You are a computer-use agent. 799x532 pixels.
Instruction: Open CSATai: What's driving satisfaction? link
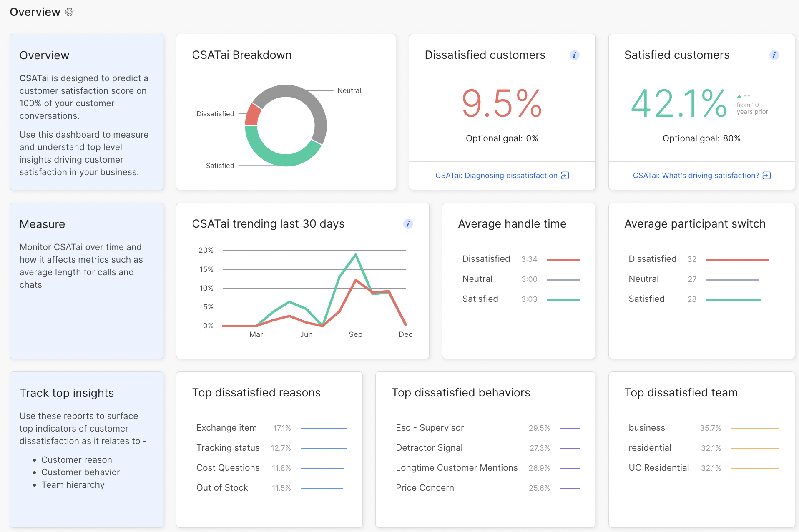pyautogui.click(x=696, y=176)
